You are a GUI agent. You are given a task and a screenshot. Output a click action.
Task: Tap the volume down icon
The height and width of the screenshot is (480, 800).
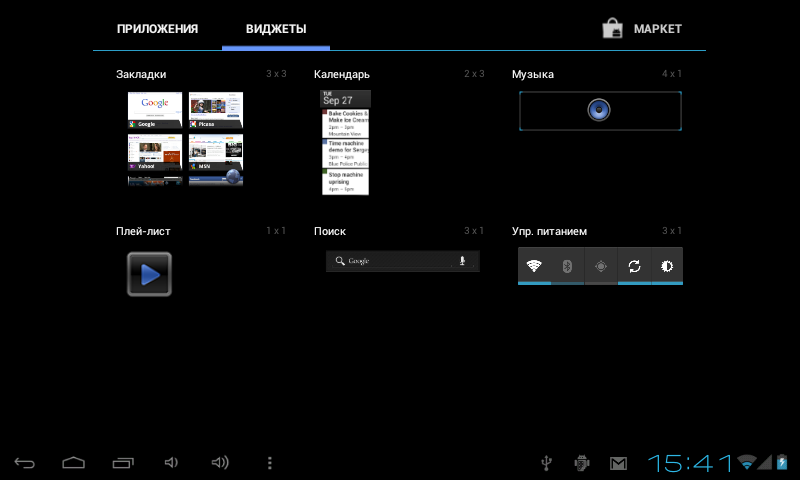171,463
